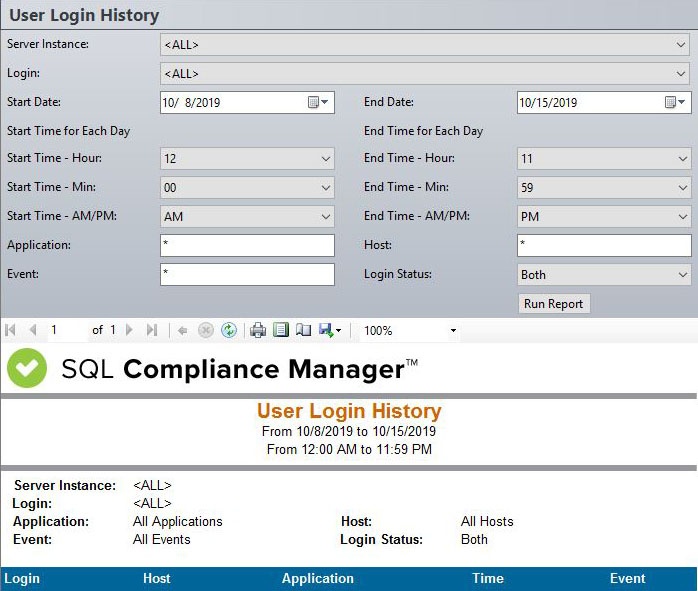The width and height of the screenshot is (698, 591).
Task: Print the report using printer icon
Action: click(x=258, y=330)
